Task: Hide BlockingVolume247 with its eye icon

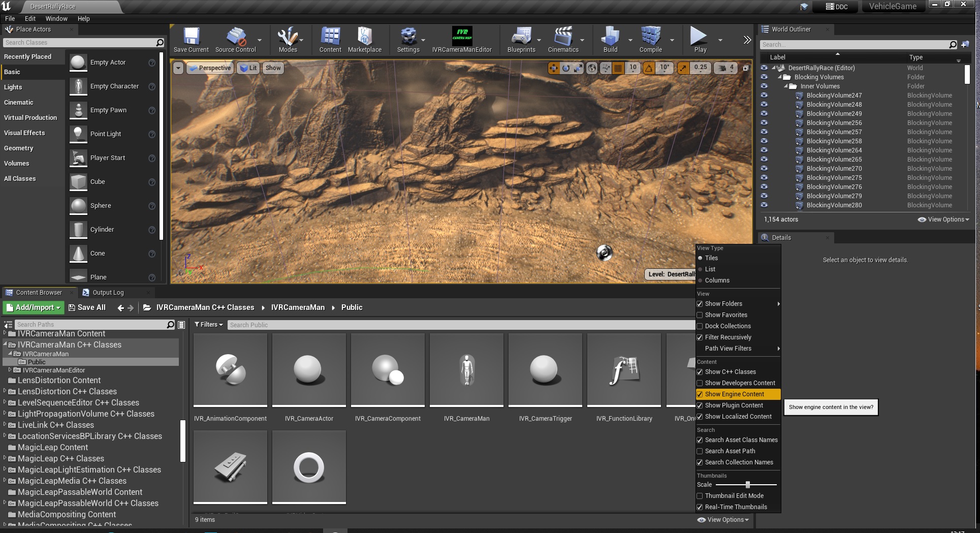Action: pos(764,95)
